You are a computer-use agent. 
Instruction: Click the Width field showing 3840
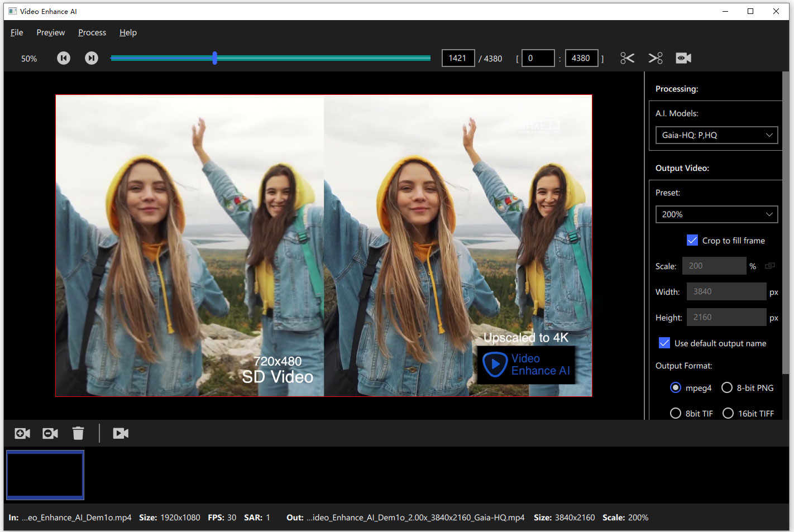pyautogui.click(x=726, y=291)
